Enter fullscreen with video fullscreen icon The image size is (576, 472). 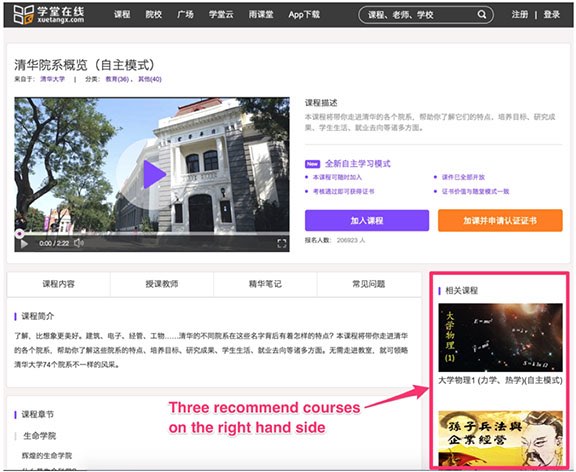281,244
